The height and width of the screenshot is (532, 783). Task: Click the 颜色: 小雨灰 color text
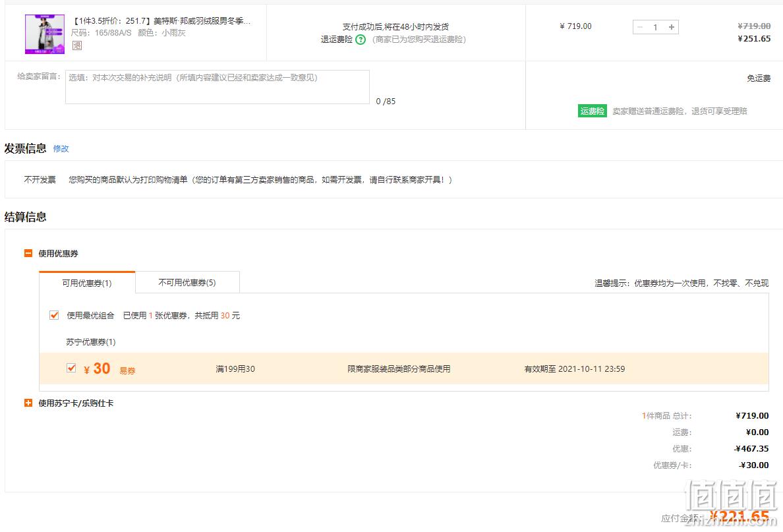coord(161,33)
